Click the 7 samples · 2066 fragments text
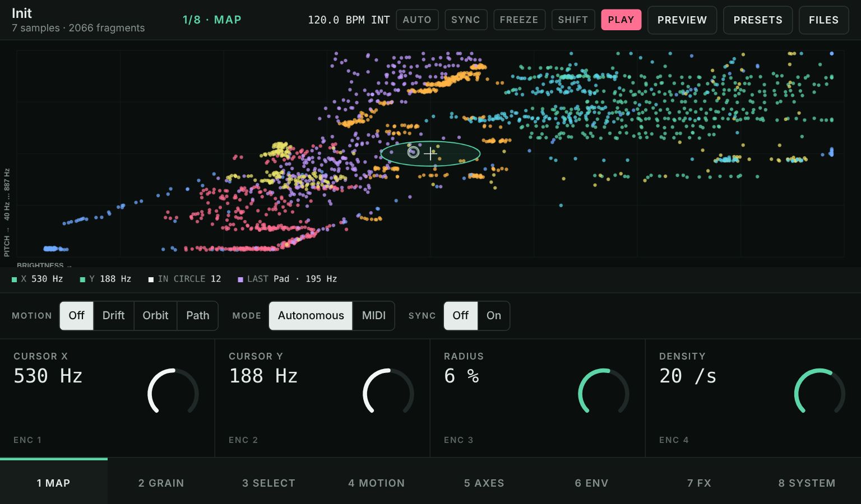 (x=78, y=28)
